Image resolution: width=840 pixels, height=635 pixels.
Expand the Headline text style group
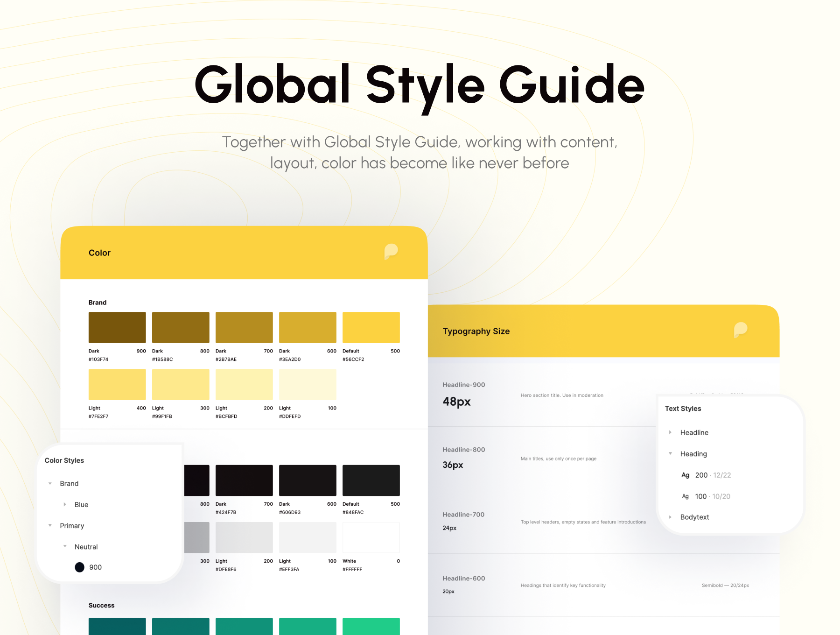[670, 433]
